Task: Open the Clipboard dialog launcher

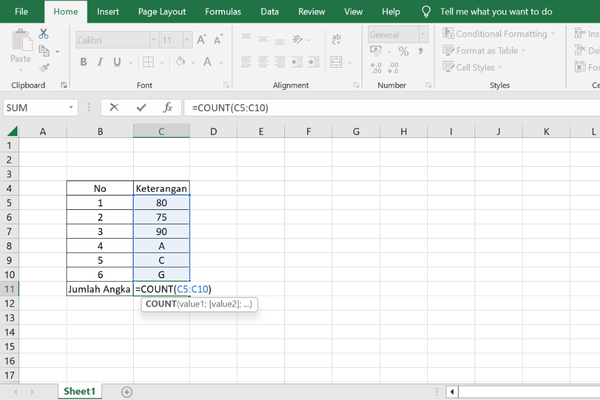Action: (64, 85)
